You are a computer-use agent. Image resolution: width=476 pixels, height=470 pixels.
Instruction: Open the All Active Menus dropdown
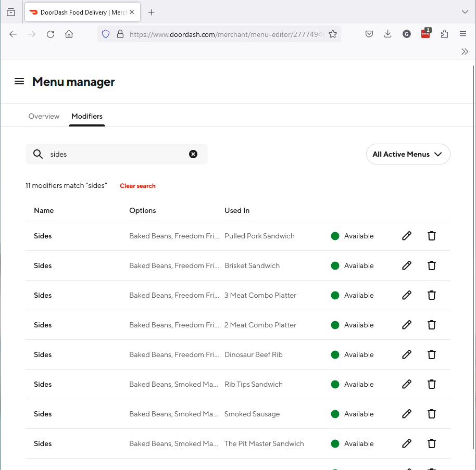408,154
